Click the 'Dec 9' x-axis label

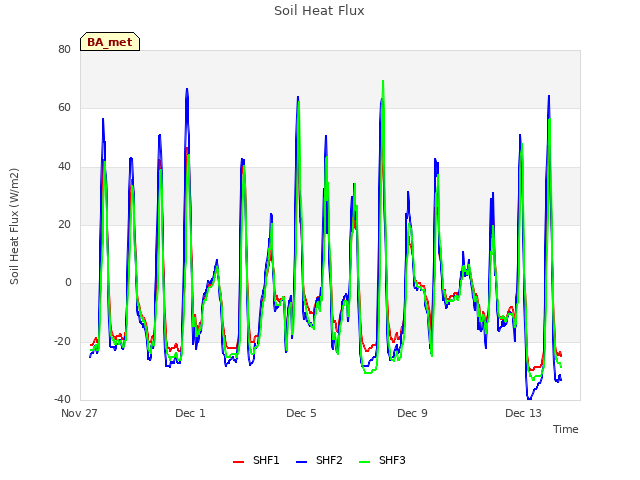point(412,413)
